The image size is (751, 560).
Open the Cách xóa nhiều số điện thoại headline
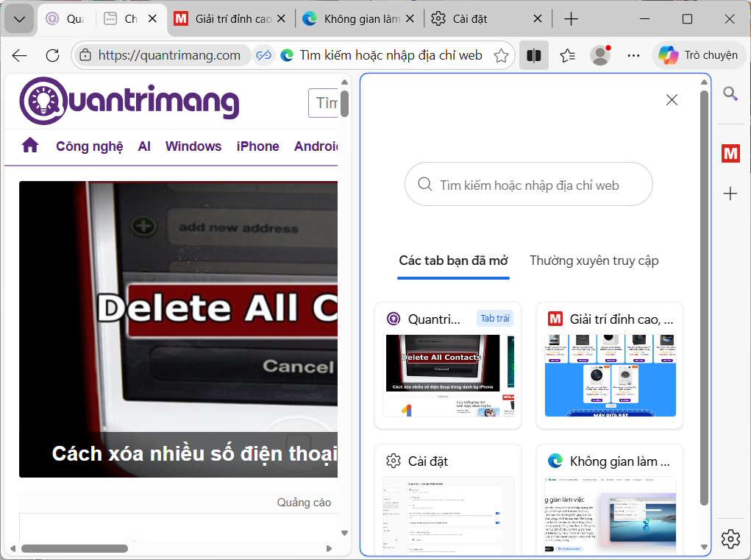194,453
